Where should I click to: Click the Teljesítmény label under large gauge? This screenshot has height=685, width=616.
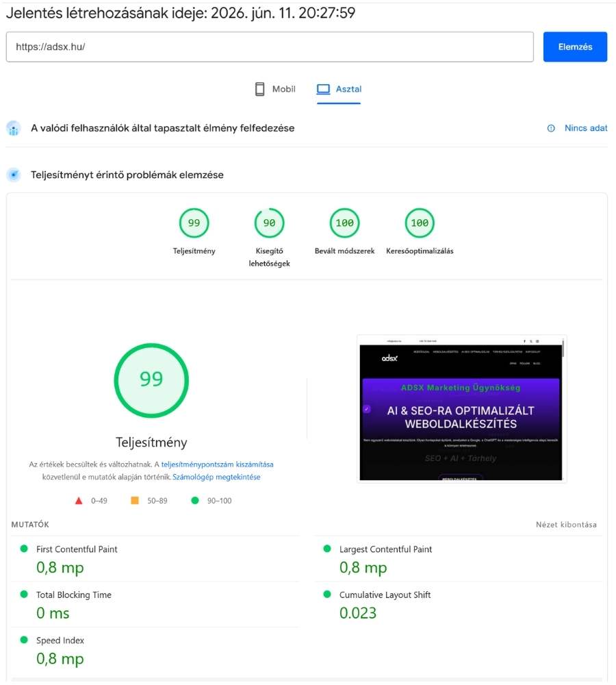point(151,442)
